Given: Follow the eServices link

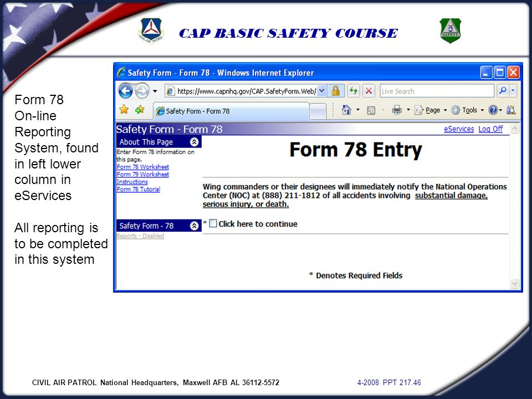Looking at the screenshot, I should tap(459, 129).
